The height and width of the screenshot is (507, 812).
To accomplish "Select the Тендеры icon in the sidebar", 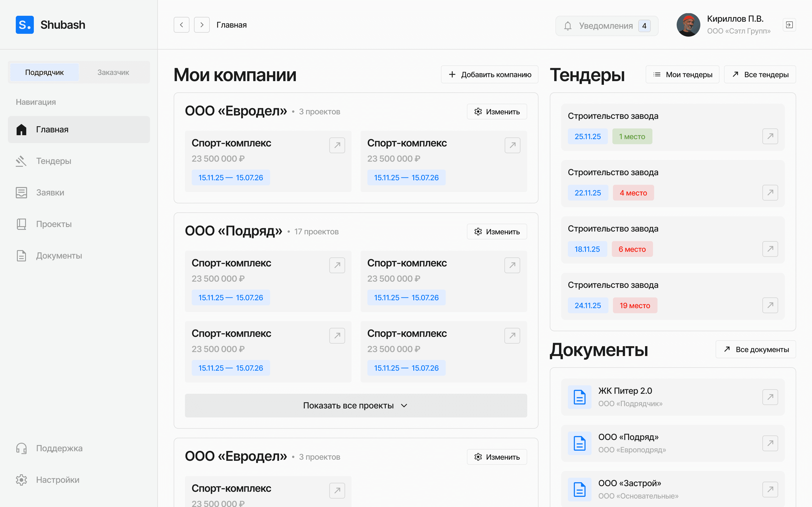I will click(21, 161).
